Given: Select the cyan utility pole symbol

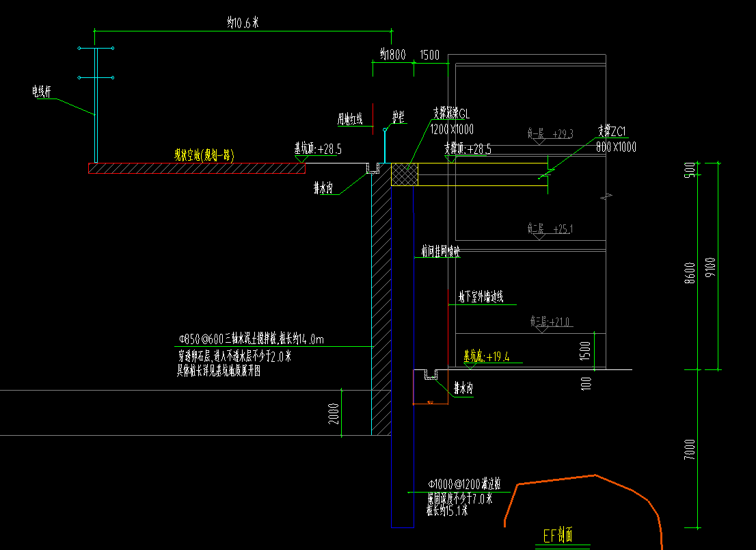Looking at the screenshot, I should tap(96, 103).
